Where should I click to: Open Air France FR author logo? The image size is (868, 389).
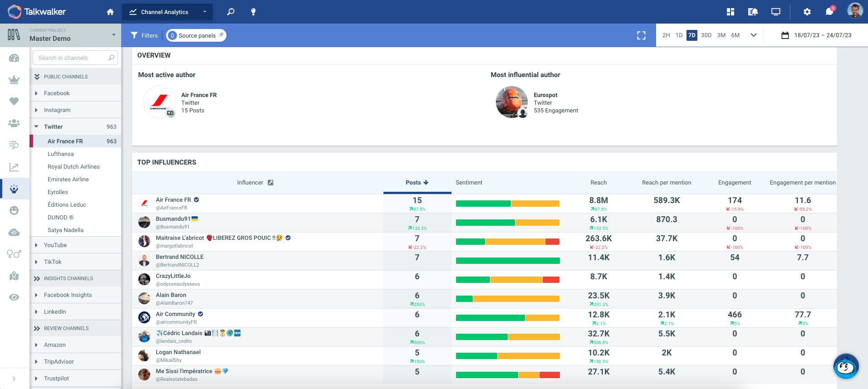coord(159,102)
